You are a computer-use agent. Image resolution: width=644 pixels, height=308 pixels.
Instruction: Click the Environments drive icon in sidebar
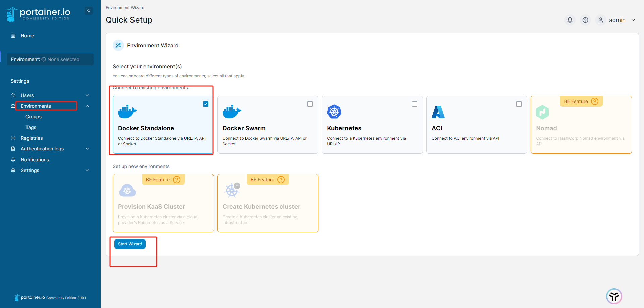pyautogui.click(x=13, y=106)
